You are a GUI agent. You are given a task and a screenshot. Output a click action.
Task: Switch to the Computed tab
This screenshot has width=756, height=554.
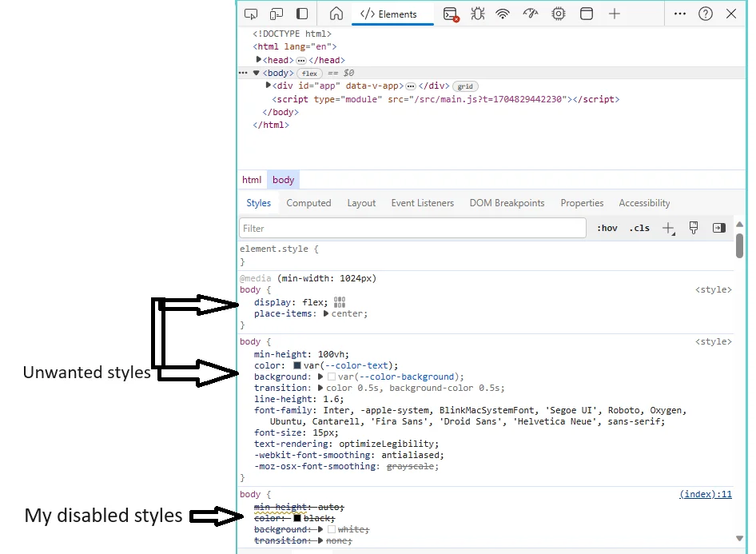[x=308, y=203]
